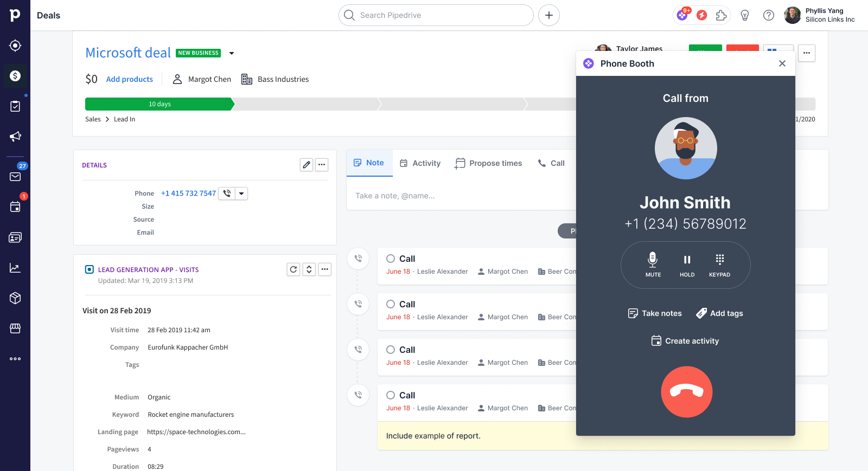Viewport: 868px width, 471px height.
Task: Select the third pipeline stage segment
Action: point(452,104)
